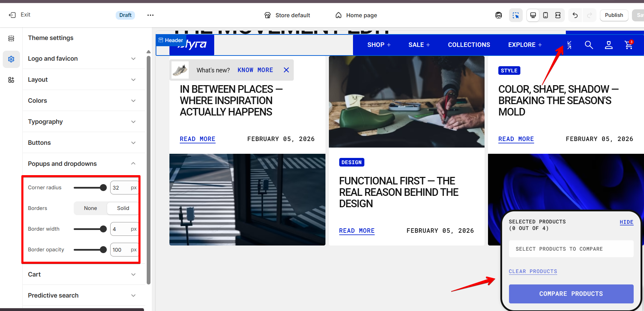This screenshot has width=644, height=311.
Task: Switch to fullscreen preview view
Action: click(x=558, y=15)
